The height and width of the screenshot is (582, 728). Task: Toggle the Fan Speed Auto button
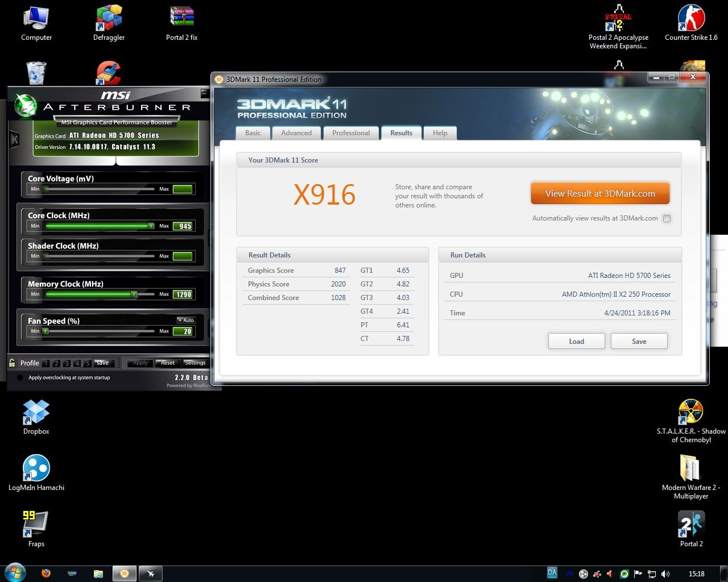pos(186,321)
